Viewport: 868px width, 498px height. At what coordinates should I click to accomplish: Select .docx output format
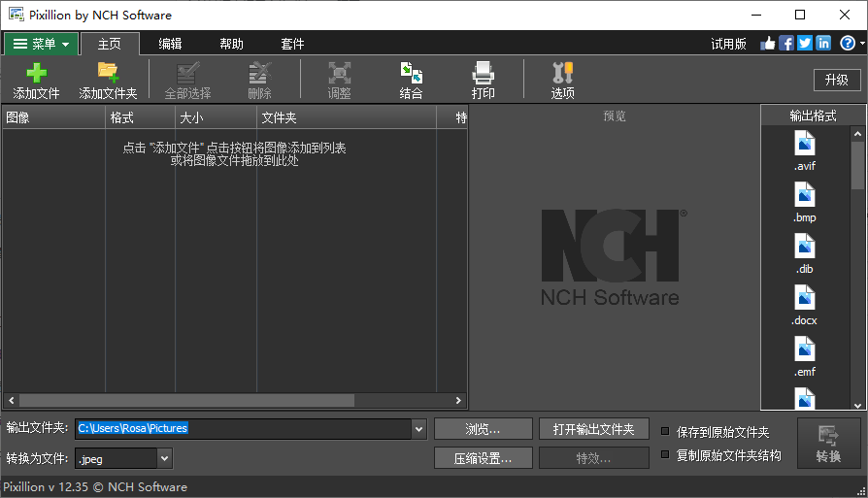[x=805, y=306]
